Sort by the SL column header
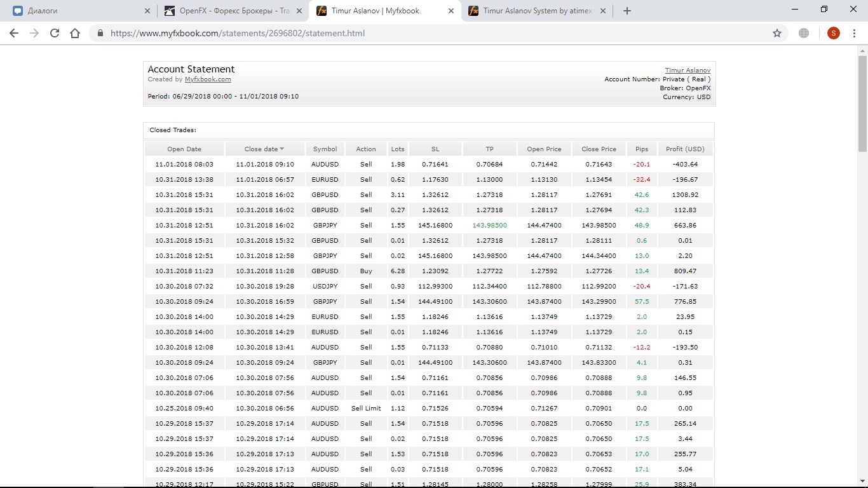 coord(435,149)
